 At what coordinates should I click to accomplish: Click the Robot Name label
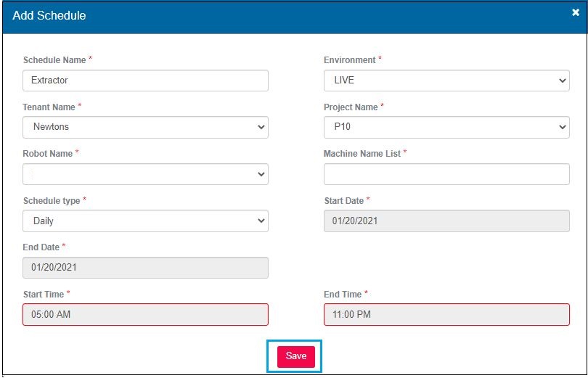(x=47, y=154)
